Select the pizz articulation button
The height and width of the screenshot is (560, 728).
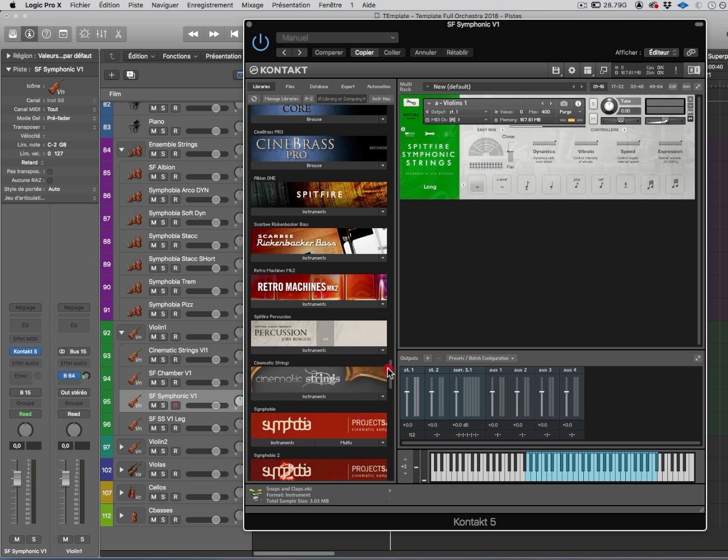576,185
